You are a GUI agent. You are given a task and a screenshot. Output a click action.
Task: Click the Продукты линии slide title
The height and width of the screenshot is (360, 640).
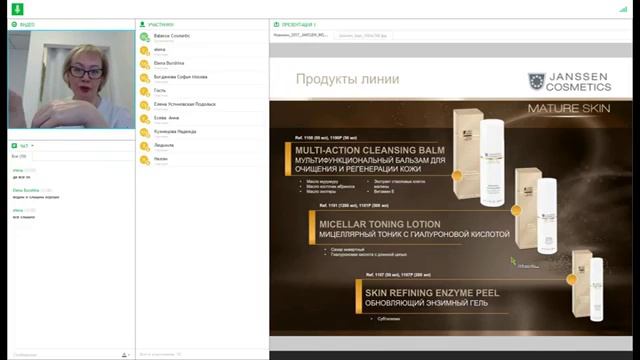click(x=347, y=79)
